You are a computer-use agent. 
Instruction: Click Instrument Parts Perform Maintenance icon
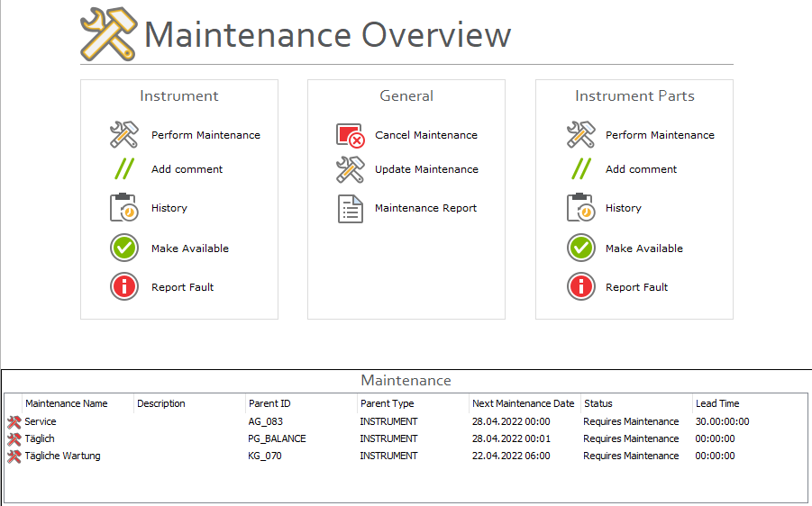pos(581,134)
